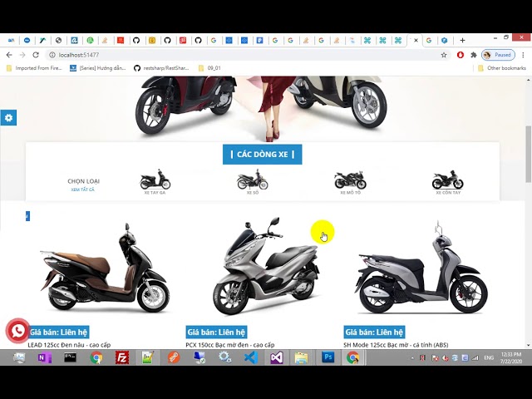Open 'SH Mode 125cc Bạc mờ - cá tính (ABS)'
The width and height of the screenshot is (532, 399).
396,345
